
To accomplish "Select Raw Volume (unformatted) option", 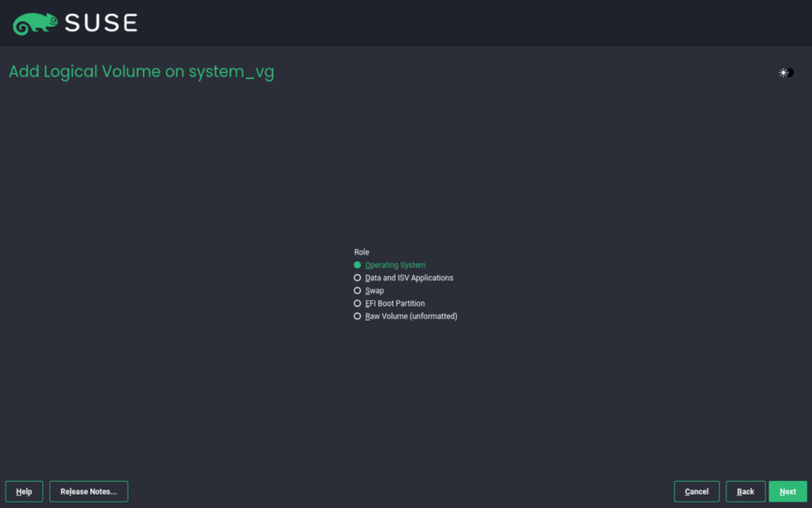I will (x=405, y=316).
